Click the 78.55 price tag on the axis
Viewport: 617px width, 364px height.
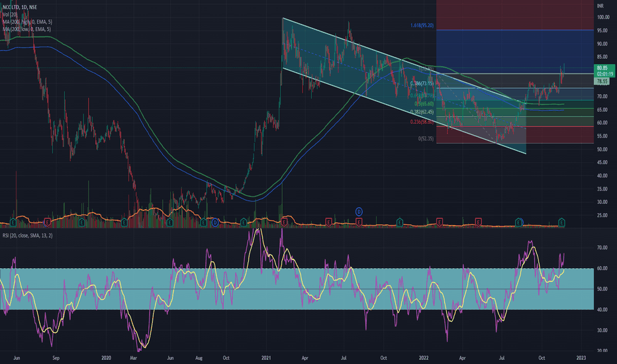(x=602, y=81)
